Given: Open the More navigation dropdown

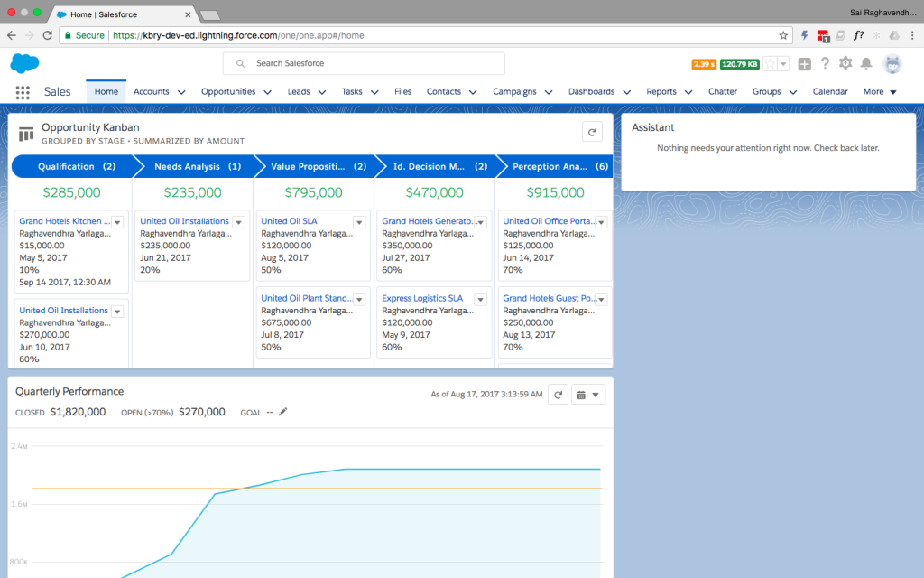Looking at the screenshot, I should pyautogui.click(x=880, y=91).
